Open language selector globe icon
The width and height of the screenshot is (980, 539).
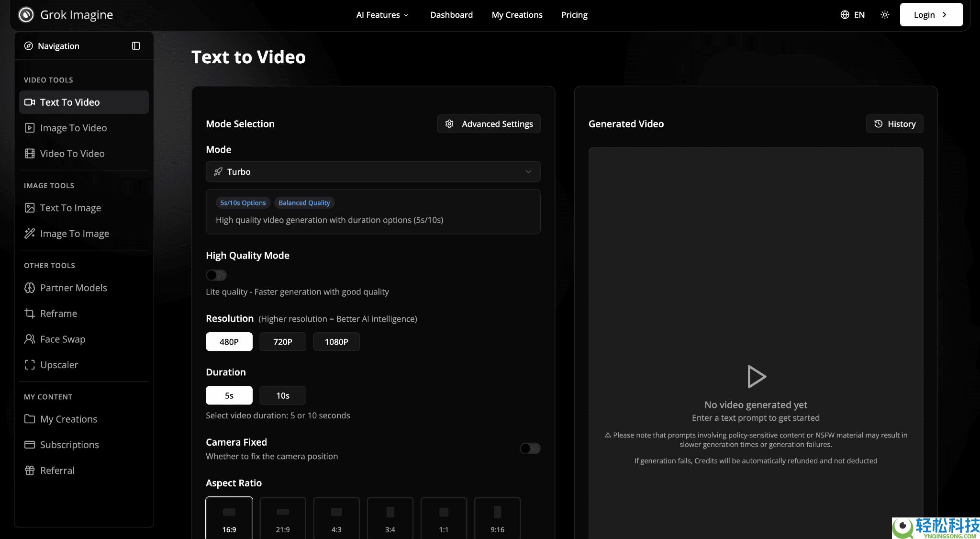845,15
